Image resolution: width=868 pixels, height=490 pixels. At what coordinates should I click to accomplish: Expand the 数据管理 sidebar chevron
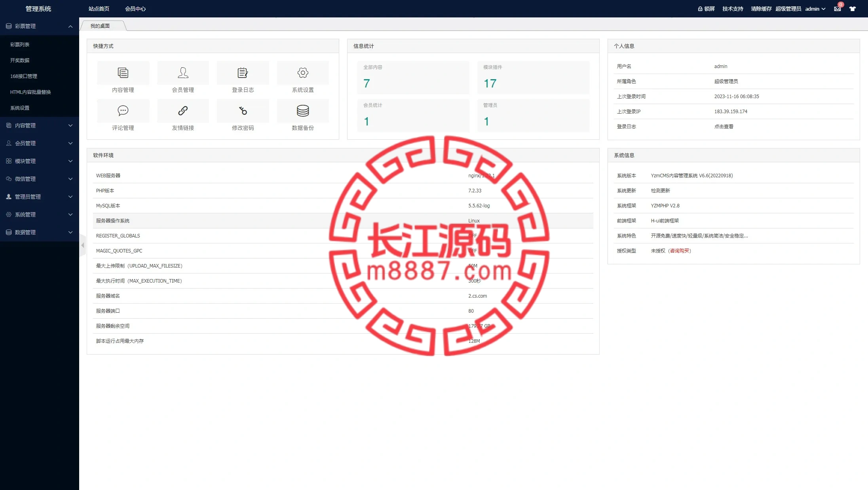tap(70, 232)
